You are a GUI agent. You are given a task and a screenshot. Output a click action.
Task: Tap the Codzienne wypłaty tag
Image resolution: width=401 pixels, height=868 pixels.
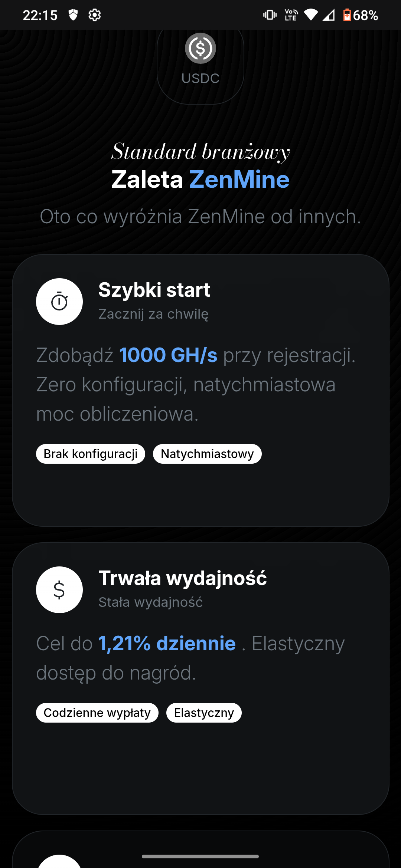click(x=97, y=713)
